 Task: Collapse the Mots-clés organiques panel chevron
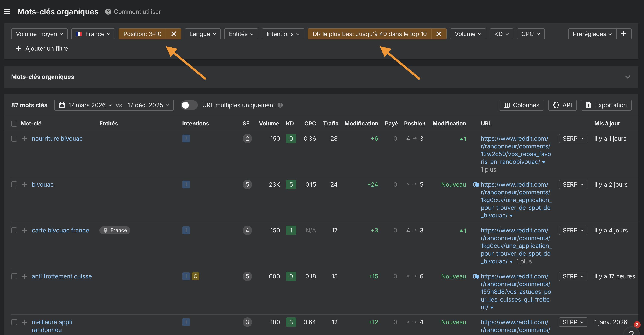click(627, 77)
